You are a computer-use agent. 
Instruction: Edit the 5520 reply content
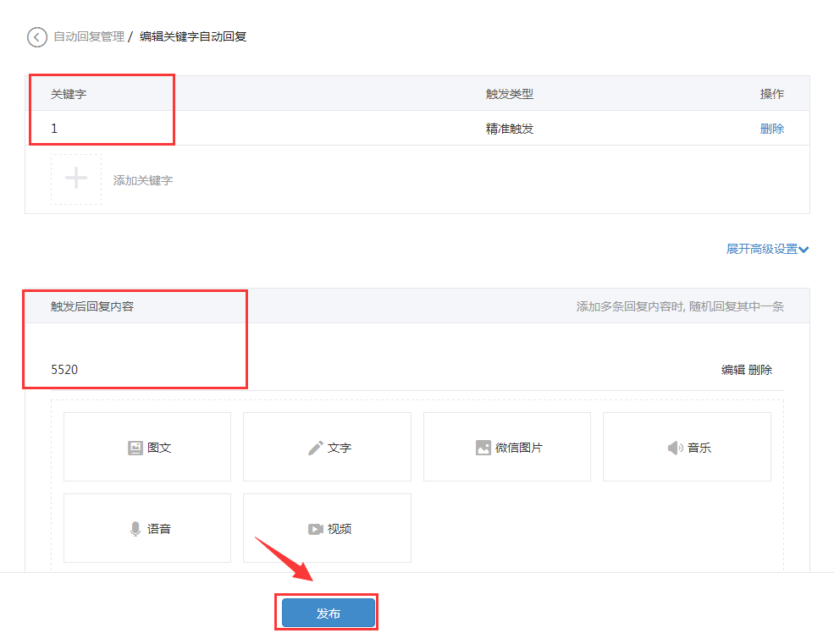point(733,370)
